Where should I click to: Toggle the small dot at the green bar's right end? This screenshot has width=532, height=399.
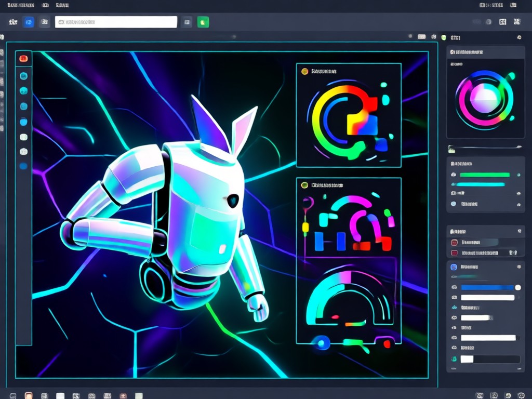coord(518,175)
